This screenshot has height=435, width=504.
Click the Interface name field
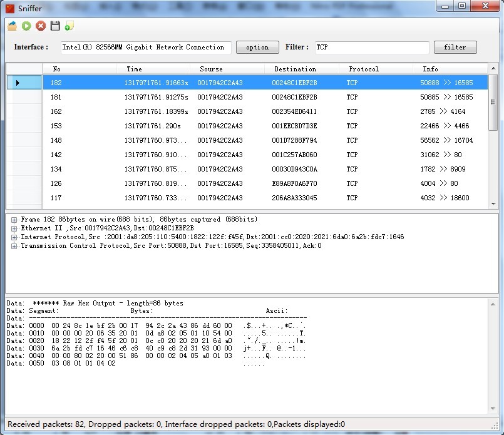click(146, 48)
